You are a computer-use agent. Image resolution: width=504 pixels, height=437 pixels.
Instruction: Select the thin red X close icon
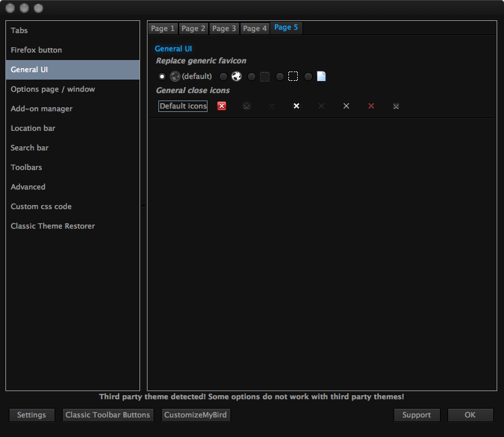coord(371,106)
